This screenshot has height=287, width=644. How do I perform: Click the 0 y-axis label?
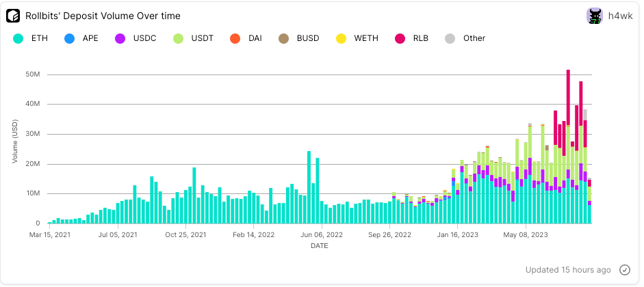(x=38, y=223)
